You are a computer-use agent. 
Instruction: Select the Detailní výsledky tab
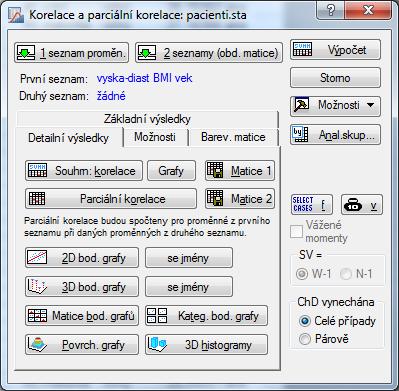69,138
